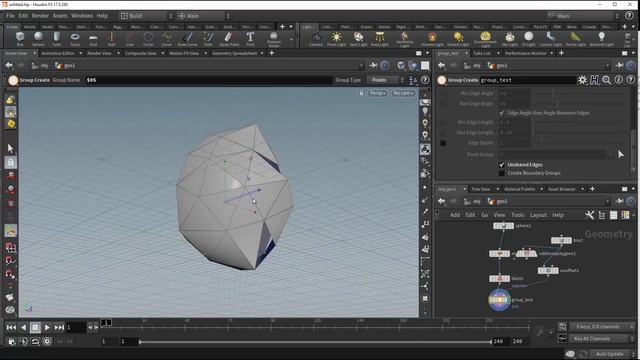640x360 pixels.
Task: Open the parameter pane gear menu
Action: [582, 80]
